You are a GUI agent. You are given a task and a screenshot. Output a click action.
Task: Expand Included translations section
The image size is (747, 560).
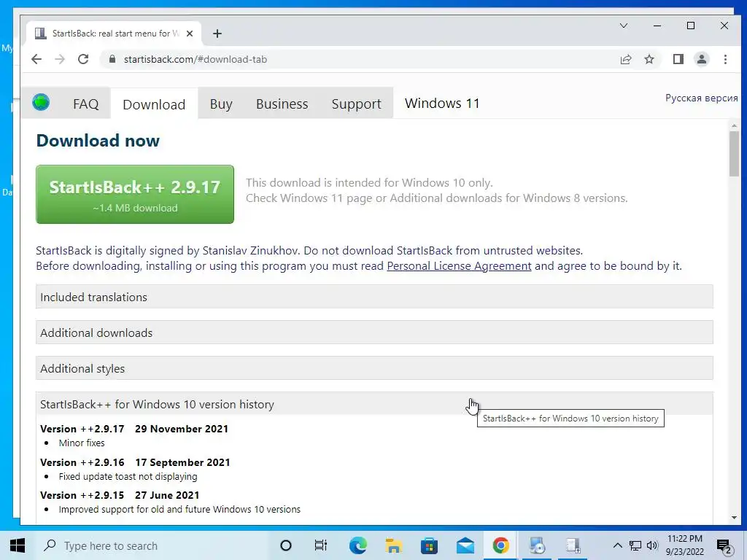pyautogui.click(x=374, y=297)
